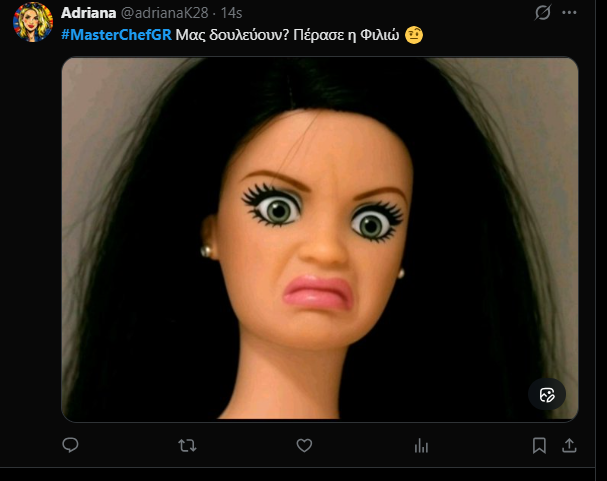This screenshot has width=607, height=481.
Task: Click the Grok icon beside the timestamp
Action: click(x=543, y=13)
